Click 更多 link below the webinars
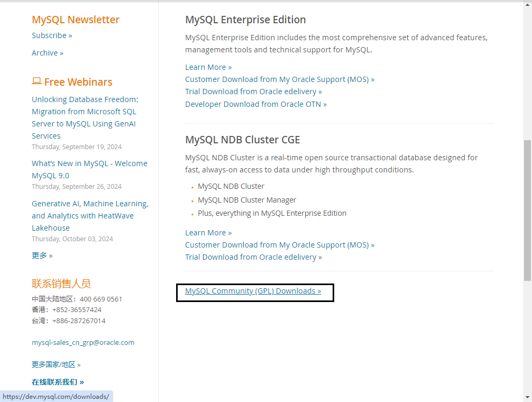 (42, 255)
